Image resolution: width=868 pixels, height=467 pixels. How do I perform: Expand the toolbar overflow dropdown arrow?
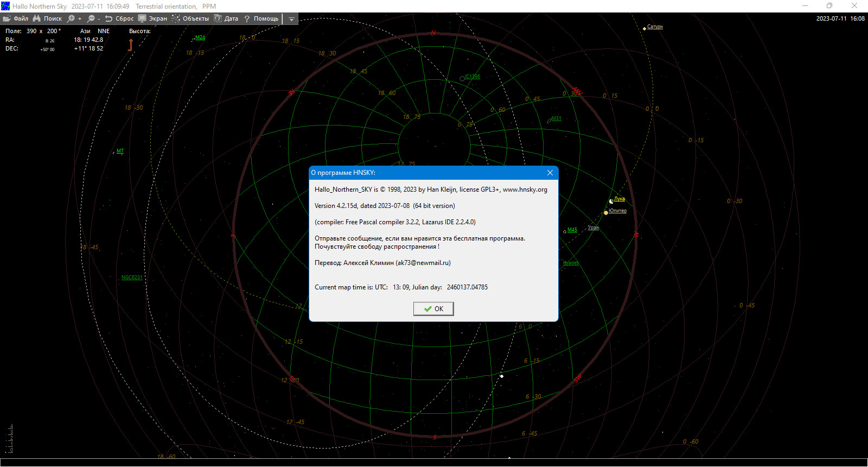[x=291, y=19]
